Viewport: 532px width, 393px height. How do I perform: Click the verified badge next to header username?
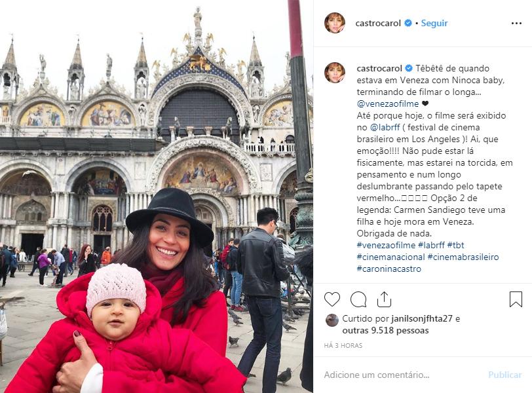[x=408, y=23]
